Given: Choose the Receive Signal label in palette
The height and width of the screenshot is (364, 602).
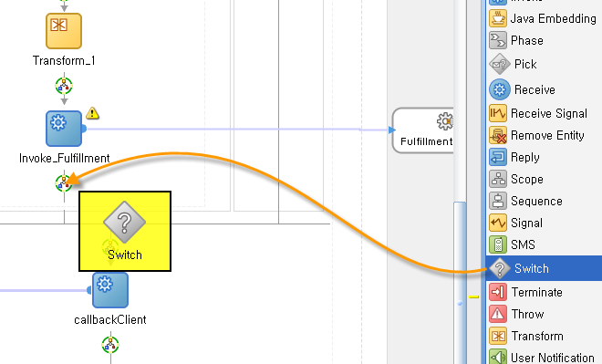Looking at the screenshot, I should 548,113.
